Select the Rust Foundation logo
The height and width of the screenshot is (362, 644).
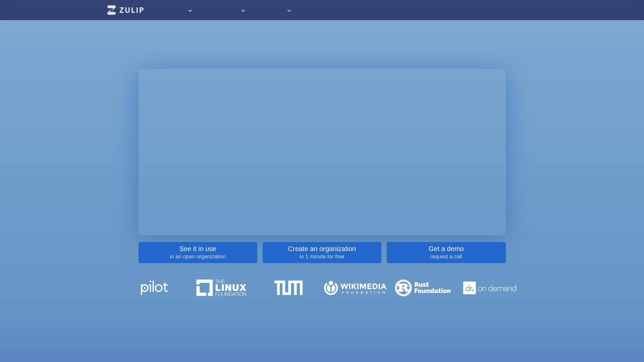coord(422,288)
